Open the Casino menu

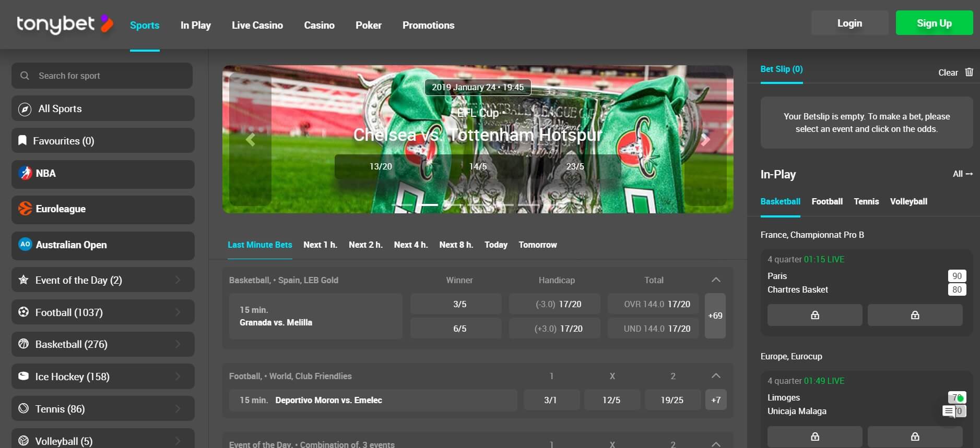tap(319, 25)
